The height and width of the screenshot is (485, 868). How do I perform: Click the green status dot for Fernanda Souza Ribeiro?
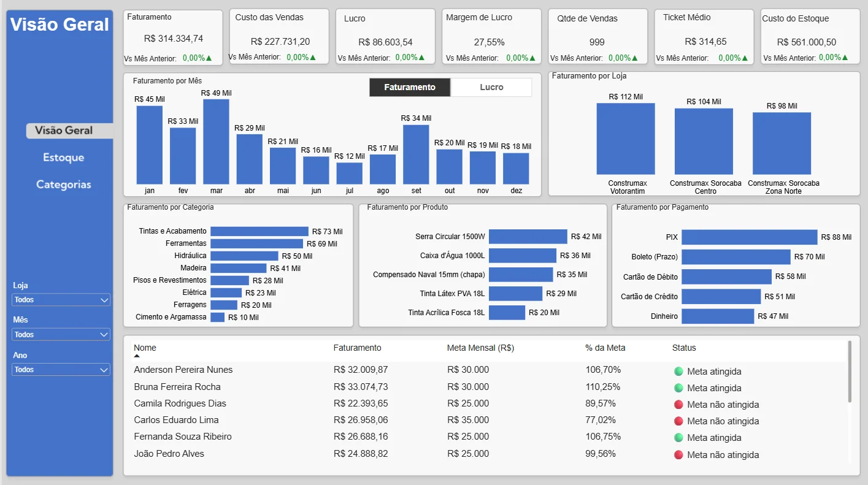coord(678,438)
